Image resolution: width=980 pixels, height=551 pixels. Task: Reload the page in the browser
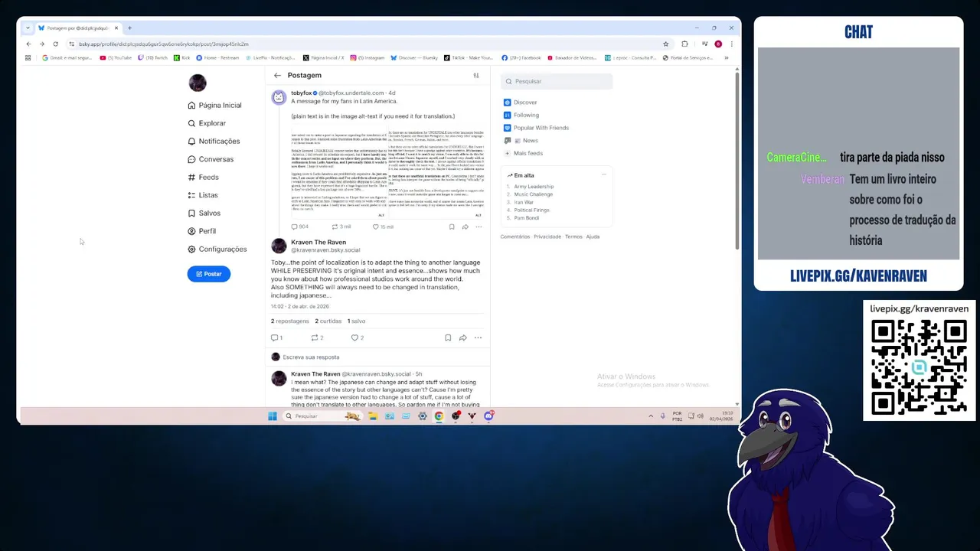(55, 44)
